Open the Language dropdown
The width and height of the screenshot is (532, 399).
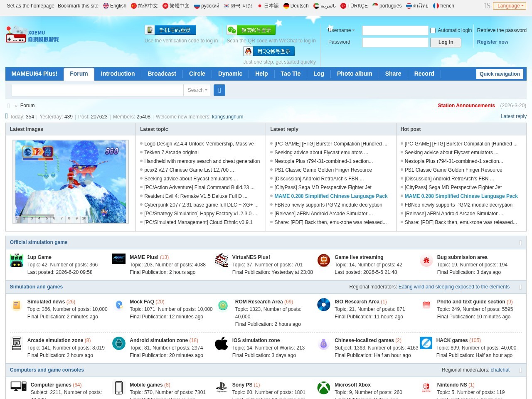pyautogui.click(x=509, y=6)
